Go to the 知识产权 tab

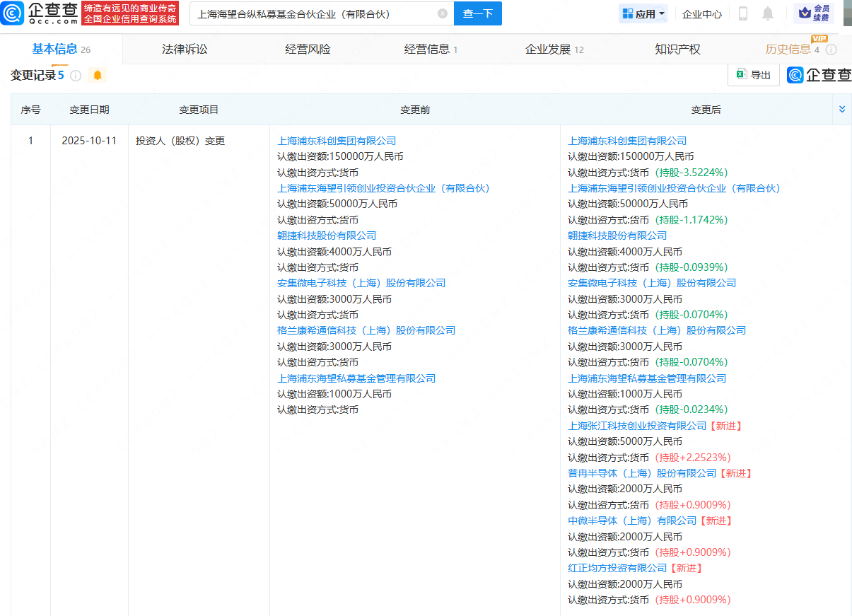[x=677, y=50]
